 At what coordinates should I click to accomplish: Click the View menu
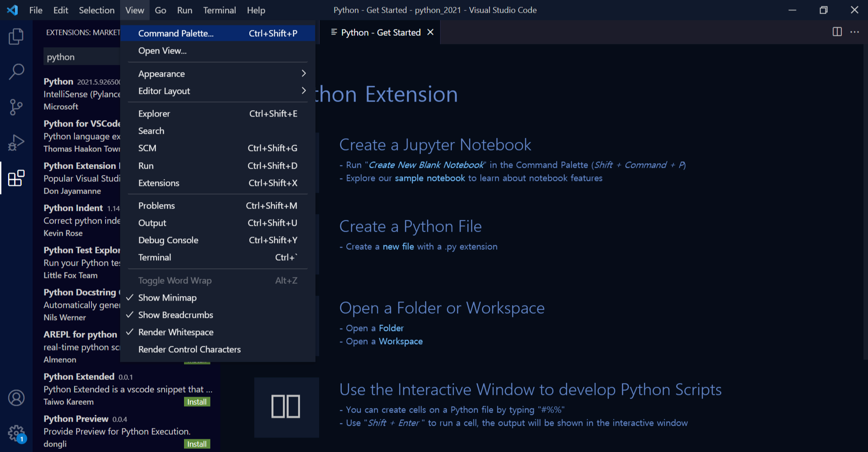point(135,10)
